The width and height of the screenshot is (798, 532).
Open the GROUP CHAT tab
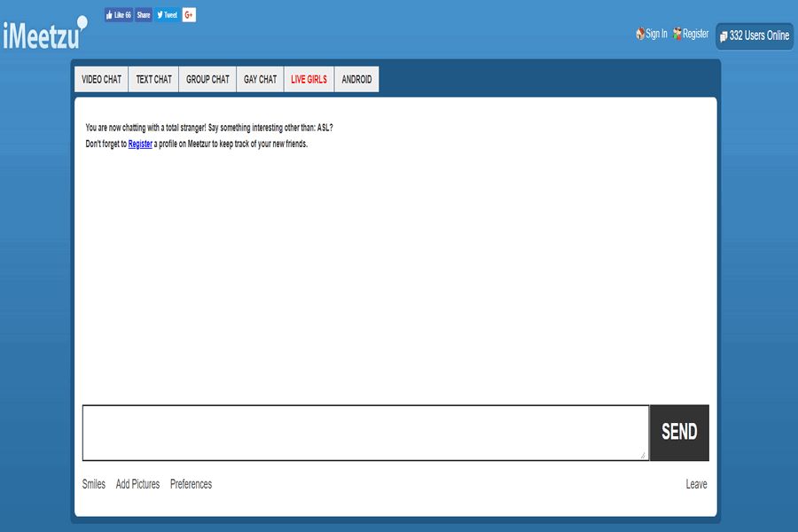tap(207, 79)
